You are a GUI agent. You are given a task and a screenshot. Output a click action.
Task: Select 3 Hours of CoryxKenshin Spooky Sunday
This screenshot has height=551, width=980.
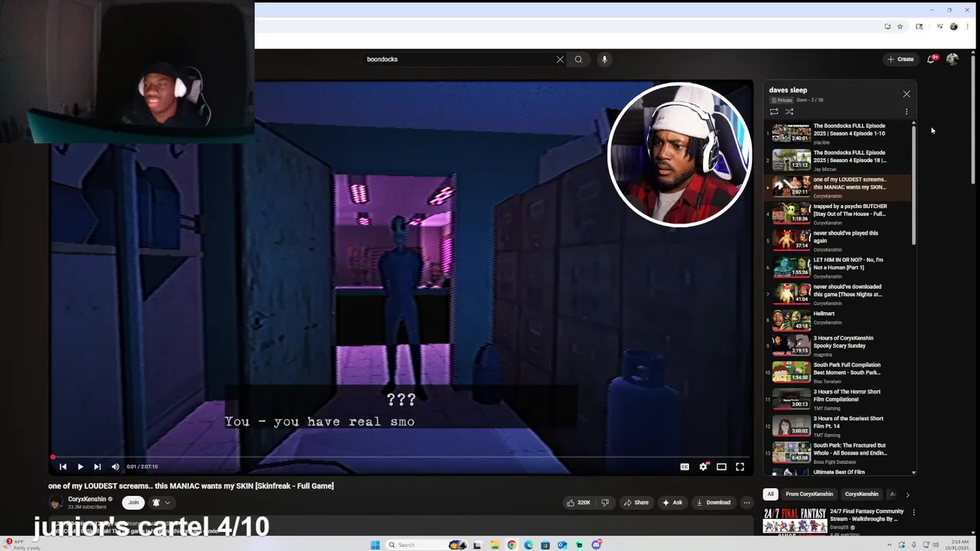(837, 345)
